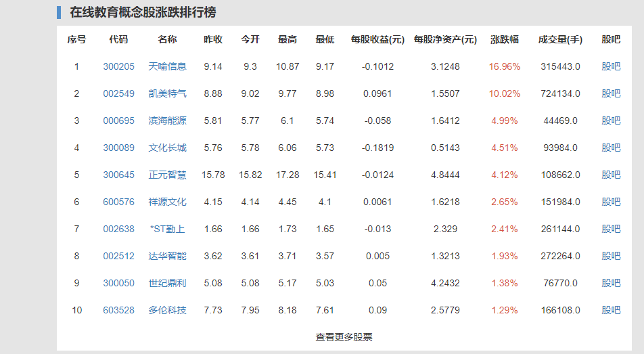This screenshot has height=354, width=644.
Task: Click volume value 724134.0
Action: tap(560, 93)
